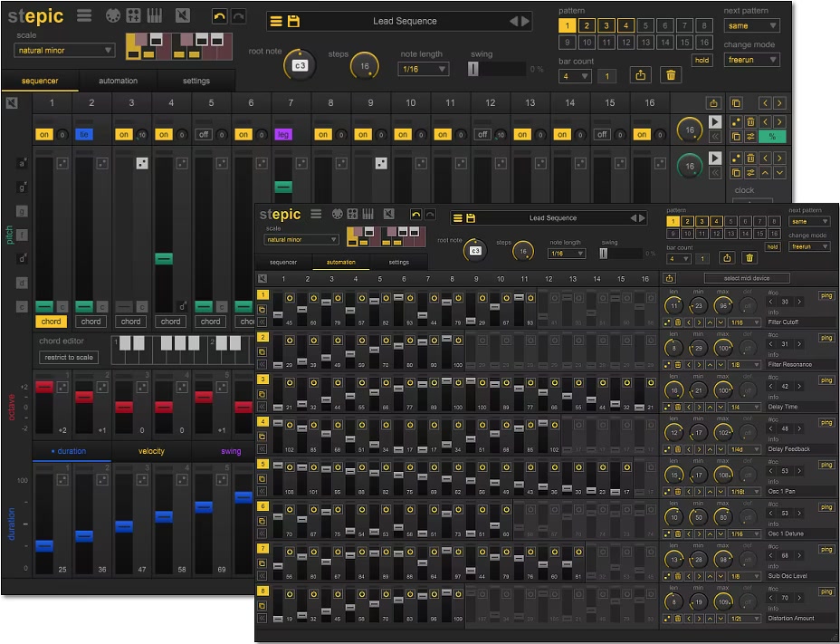Viewport: 840px width, 644px height.
Task: Disable the highlighted chord button on step 1
Action: pyautogui.click(x=51, y=321)
